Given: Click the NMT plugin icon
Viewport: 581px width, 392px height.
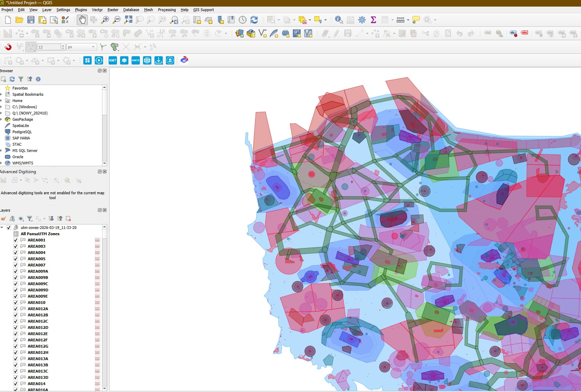Looking at the screenshot, I should (x=113, y=60).
